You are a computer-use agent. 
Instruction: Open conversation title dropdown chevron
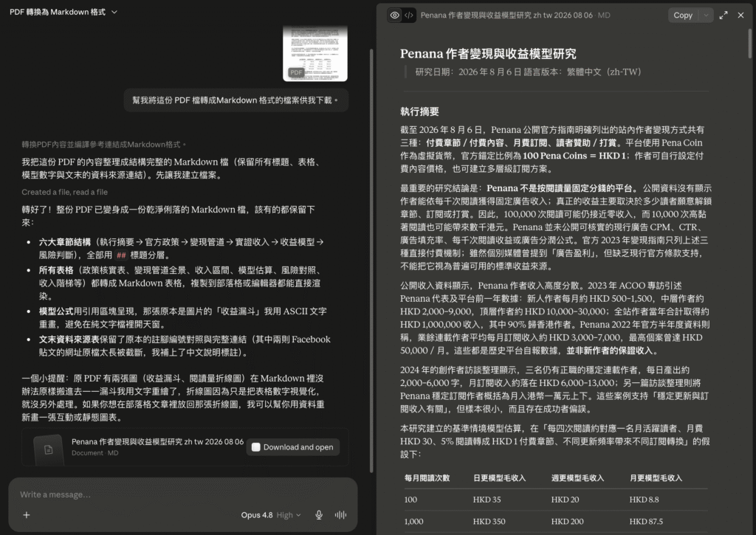(x=114, y=12)
